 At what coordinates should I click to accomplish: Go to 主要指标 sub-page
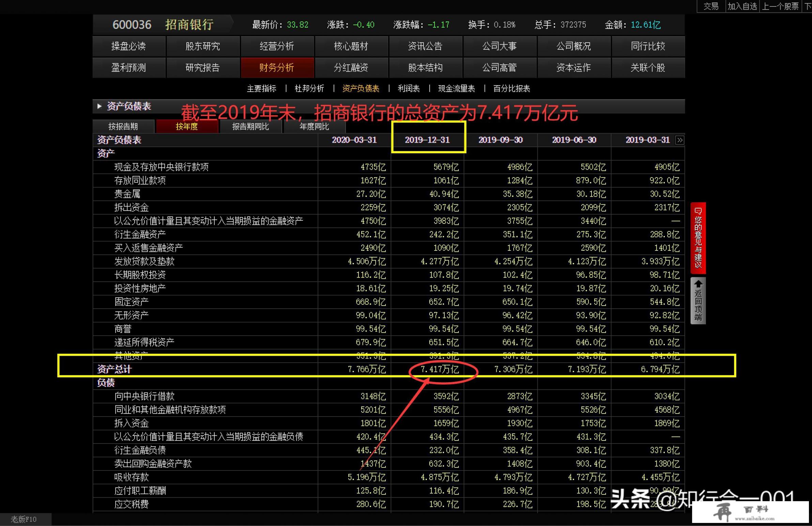[x=261, y=89]
